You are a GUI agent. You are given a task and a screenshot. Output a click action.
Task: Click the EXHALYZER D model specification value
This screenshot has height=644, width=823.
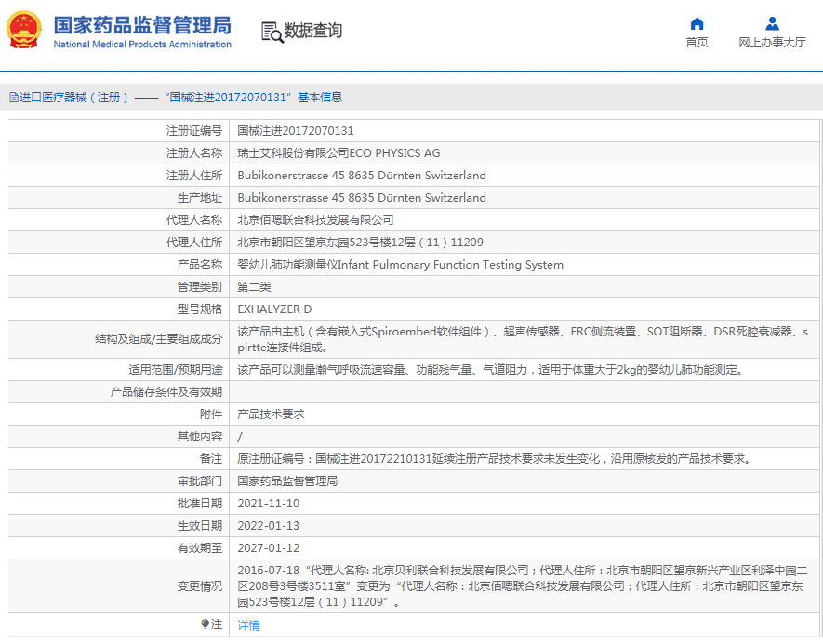[274, 309]
